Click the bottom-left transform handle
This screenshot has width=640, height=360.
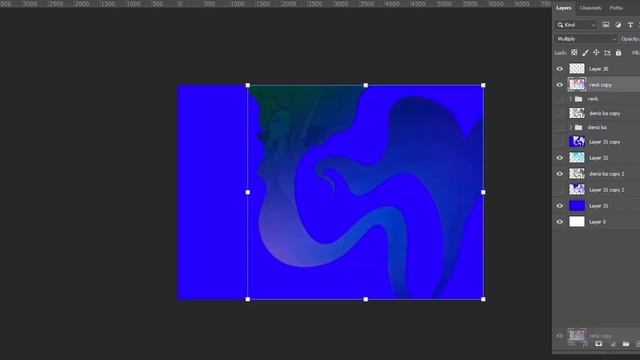(x=248, y=300)
